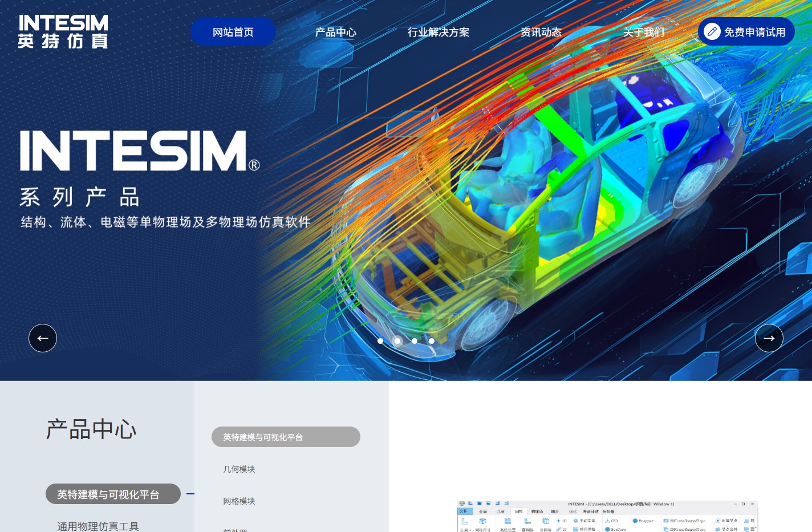812x532 pixels.
Task: Click the 系列产品 banner heading
Action: click(x=79, y=197)
